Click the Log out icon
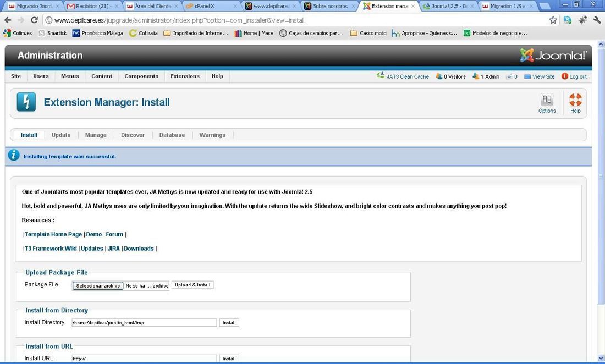605x364 pixels. click(565, 76)
